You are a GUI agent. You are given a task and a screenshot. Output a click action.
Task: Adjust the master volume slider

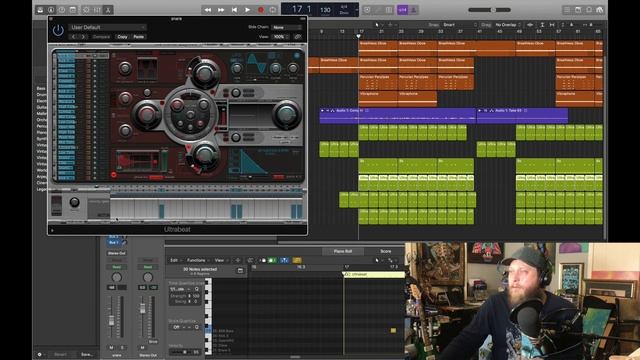point(489,10)
